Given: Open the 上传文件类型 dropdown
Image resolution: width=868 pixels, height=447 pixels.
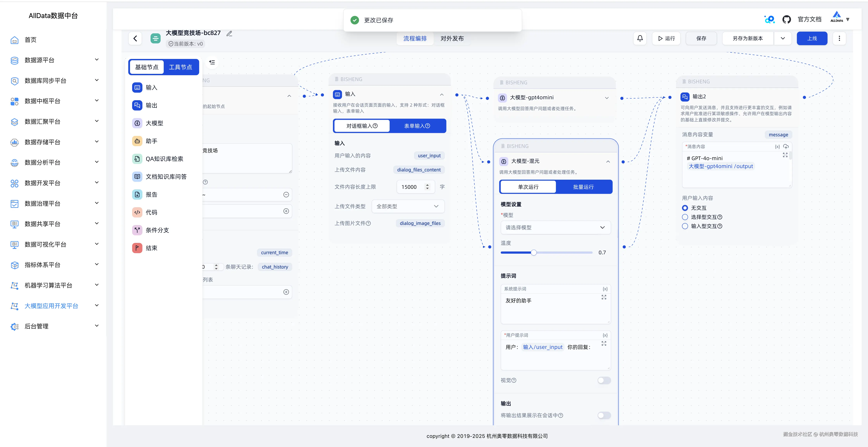Looking at the screenshot, I should 408,206.
